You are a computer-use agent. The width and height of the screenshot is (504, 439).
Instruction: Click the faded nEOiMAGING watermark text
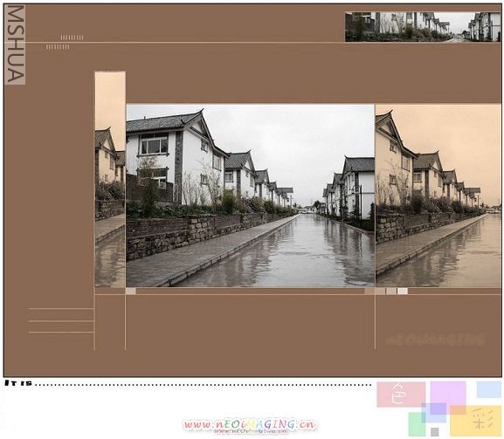click(x=435, y=340)
